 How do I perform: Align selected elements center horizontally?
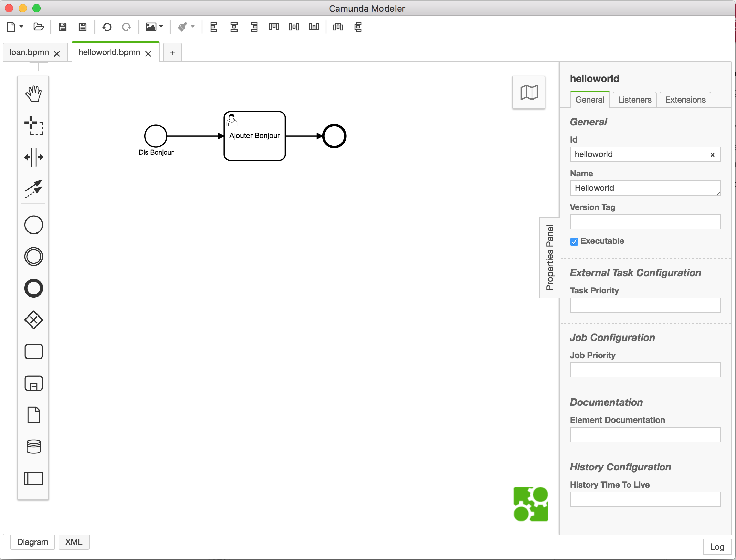(x=234, y=27)
